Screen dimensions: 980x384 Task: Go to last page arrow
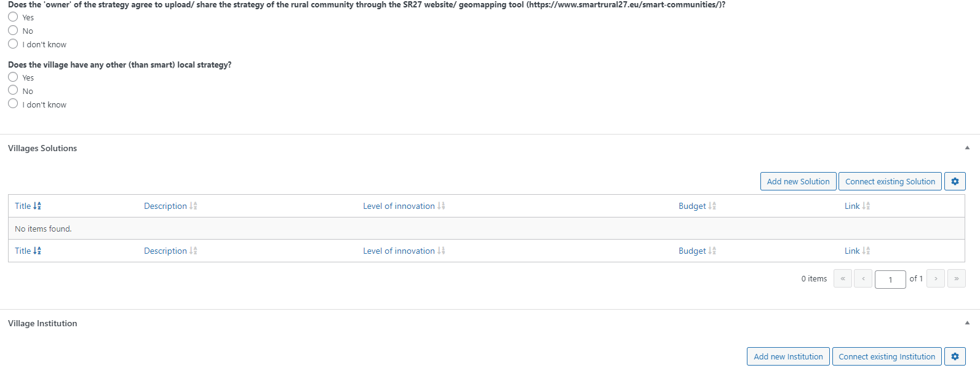957,278
